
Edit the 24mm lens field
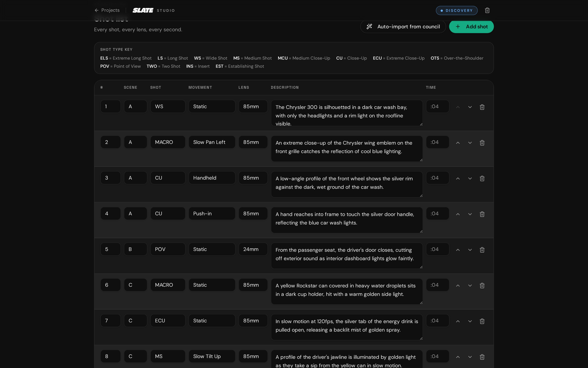(253, 249)
